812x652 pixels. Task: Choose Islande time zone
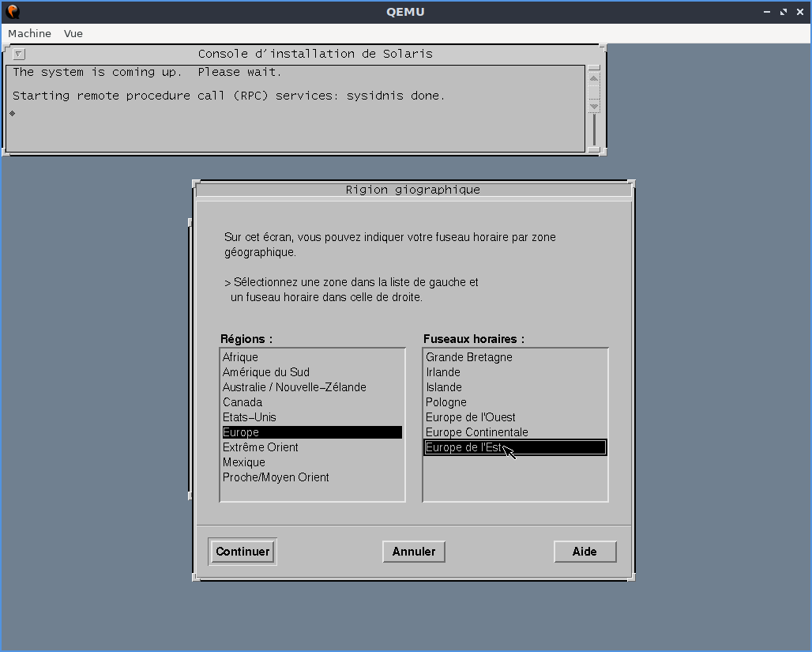[515, 387]
